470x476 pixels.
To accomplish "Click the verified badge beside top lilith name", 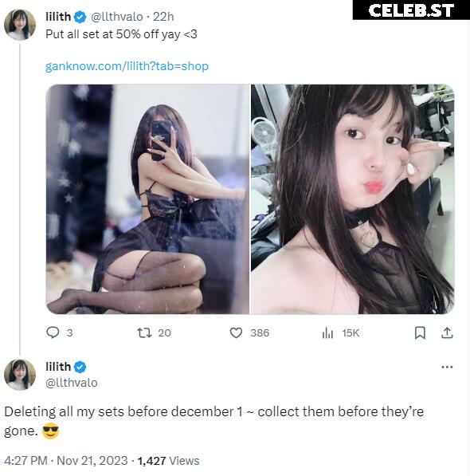I will (x=80, y=17).
